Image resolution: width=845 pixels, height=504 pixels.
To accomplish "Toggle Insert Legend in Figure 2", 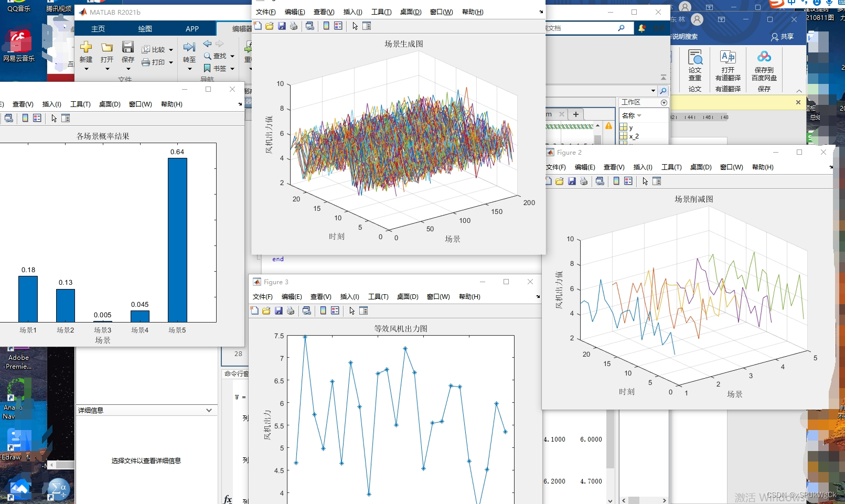I will [628, 181].
